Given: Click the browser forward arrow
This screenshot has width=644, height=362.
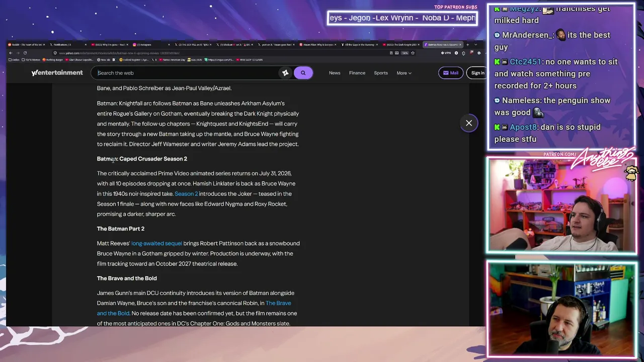Looking at the screenshot, I should [18, 53].
